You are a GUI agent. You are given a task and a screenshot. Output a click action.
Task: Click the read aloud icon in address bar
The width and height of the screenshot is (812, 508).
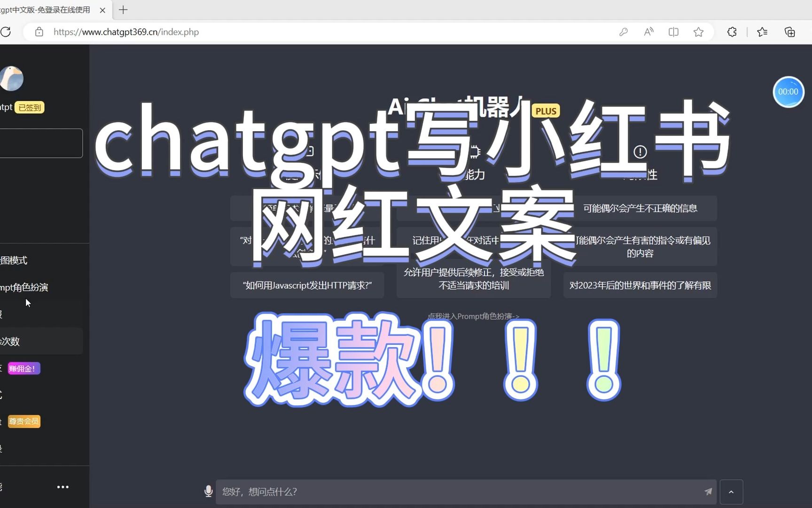[648, 32]
